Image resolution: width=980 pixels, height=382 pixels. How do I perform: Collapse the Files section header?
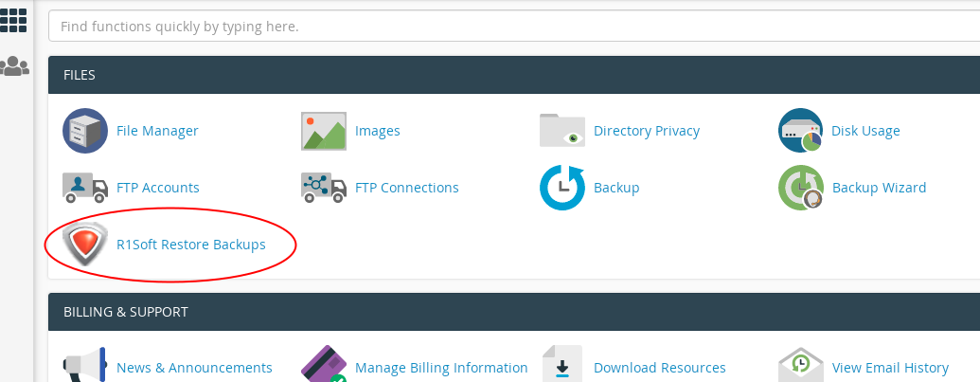[x=511, y=74]
